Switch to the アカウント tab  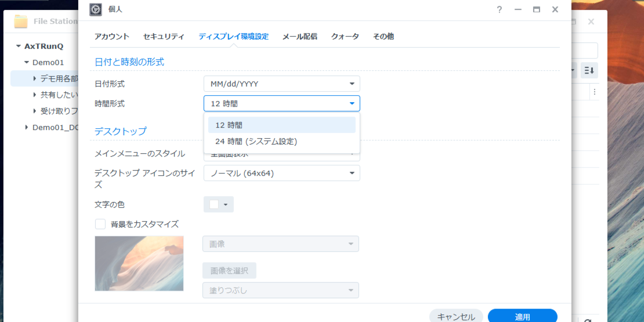(x=112, y=37)
